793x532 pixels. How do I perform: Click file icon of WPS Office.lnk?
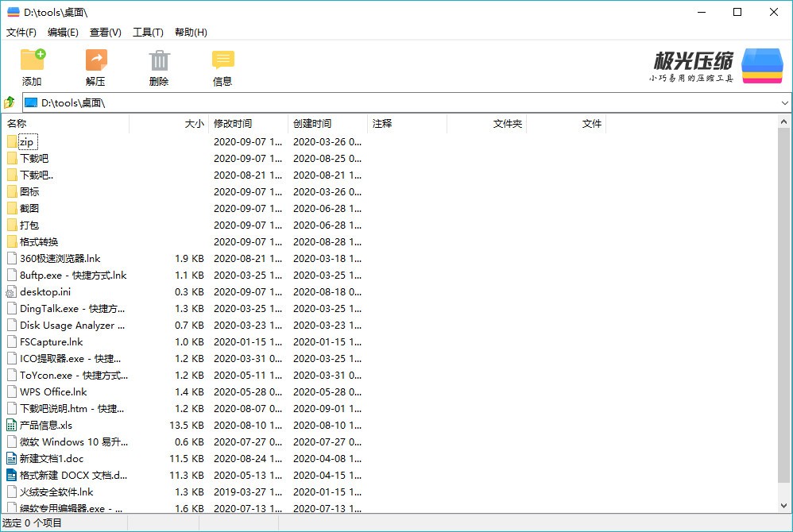(x=12, y=391)
